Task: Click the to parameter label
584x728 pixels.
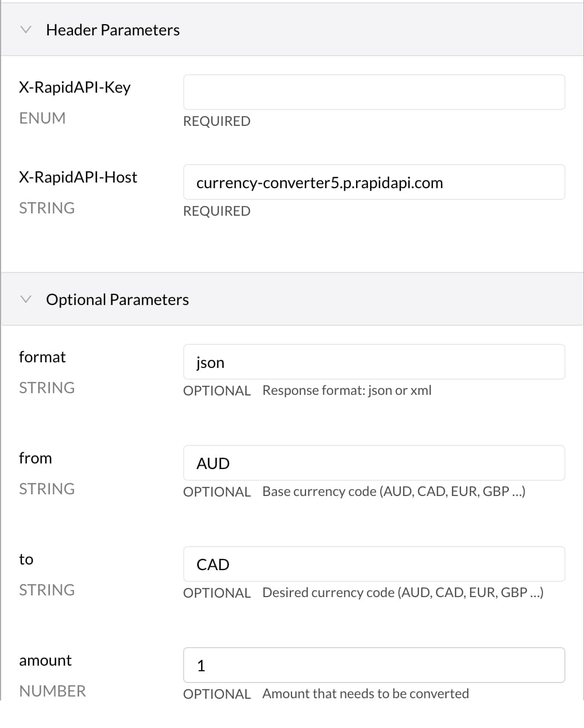Action: click(x=26, y=559)
